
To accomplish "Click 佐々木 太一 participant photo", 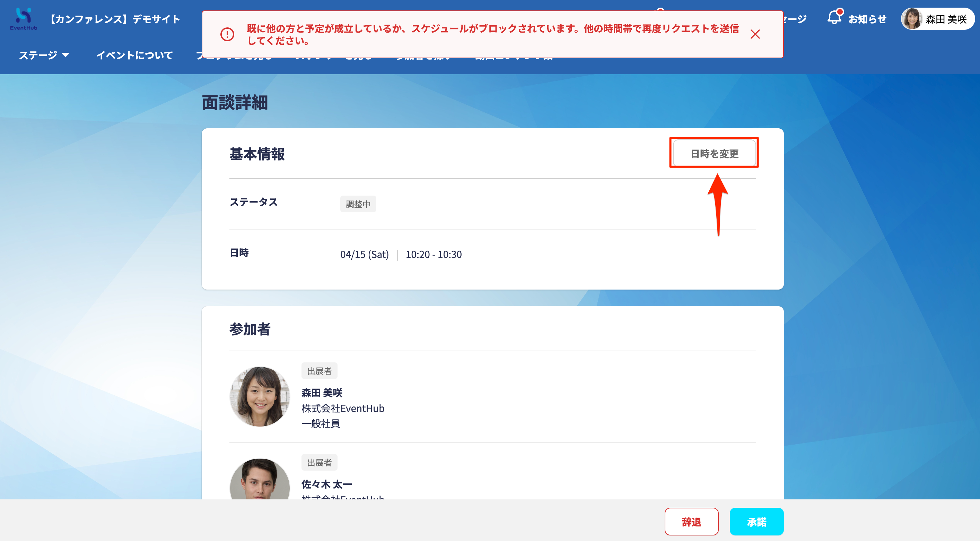I will click(x=260, y=479).
